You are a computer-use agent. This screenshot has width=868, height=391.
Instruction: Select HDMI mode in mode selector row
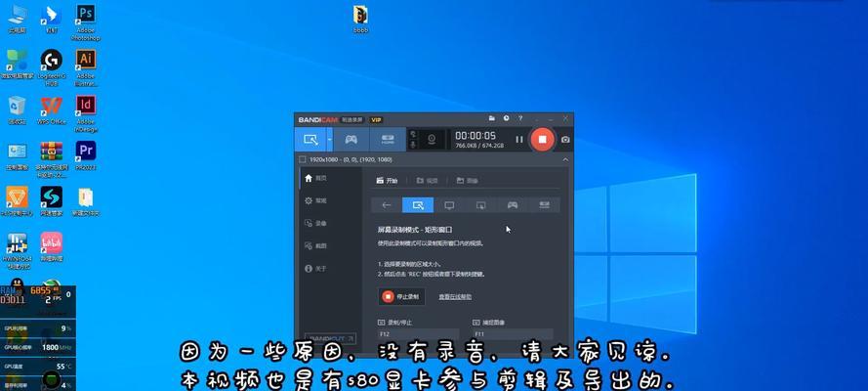click(x=544, y=205)
